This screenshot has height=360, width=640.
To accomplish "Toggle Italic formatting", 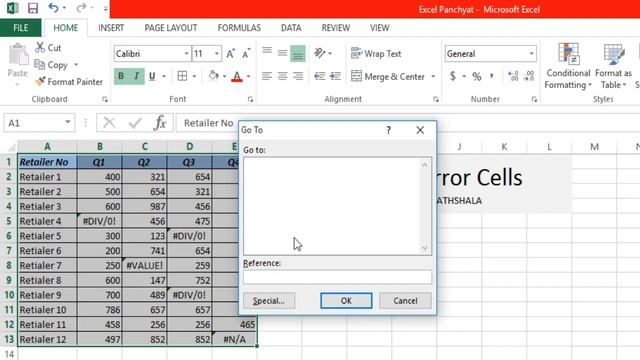I will click(137, 76).
